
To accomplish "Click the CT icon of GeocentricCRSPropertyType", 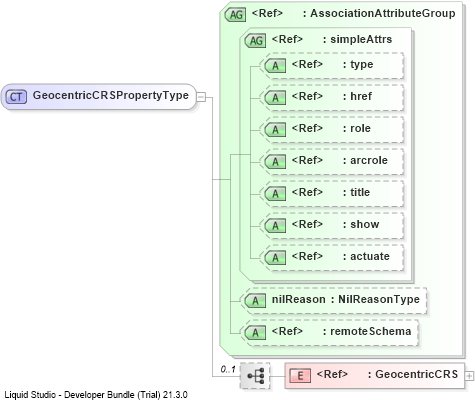I will point(16,97).
